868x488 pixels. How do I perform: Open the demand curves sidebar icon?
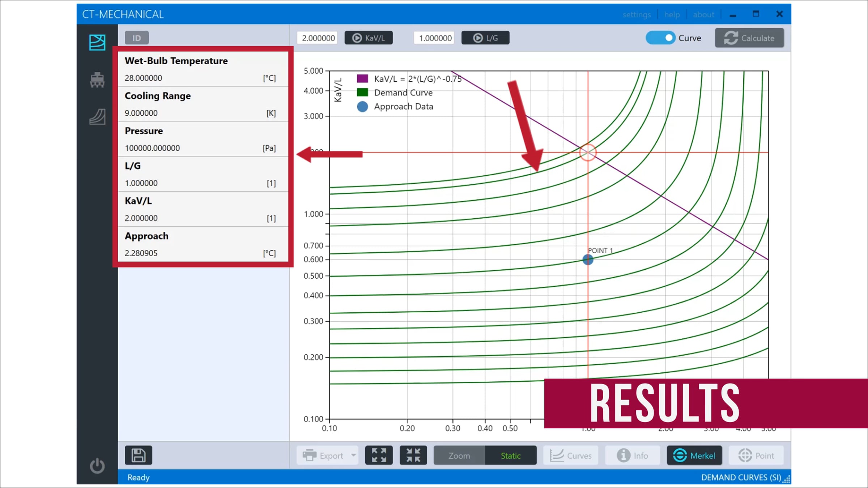click(97, 42)
